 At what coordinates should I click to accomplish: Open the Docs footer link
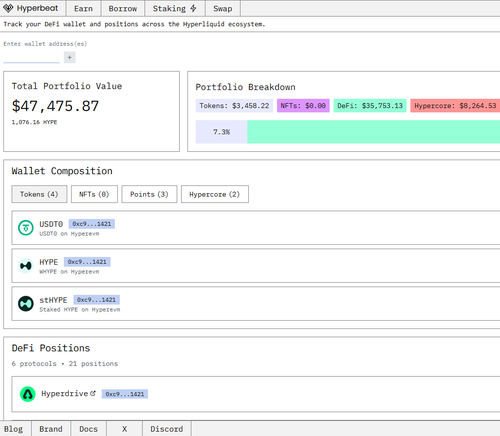click(89, 429)
